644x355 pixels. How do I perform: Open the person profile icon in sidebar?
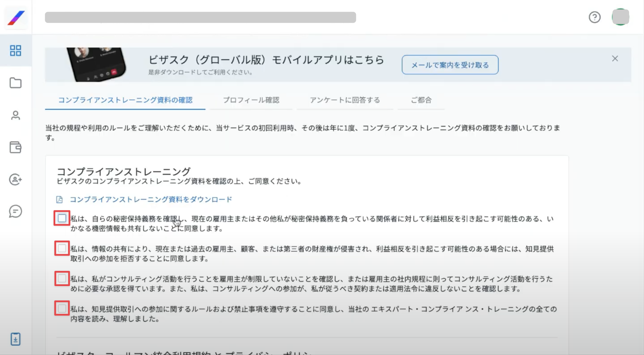[16, 115]
